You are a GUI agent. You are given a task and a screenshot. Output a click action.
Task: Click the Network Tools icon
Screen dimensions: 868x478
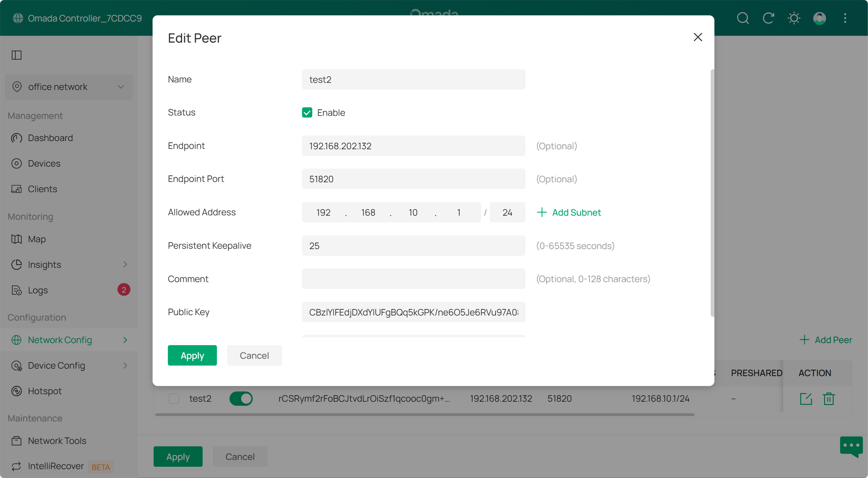(x=17, y=441)
